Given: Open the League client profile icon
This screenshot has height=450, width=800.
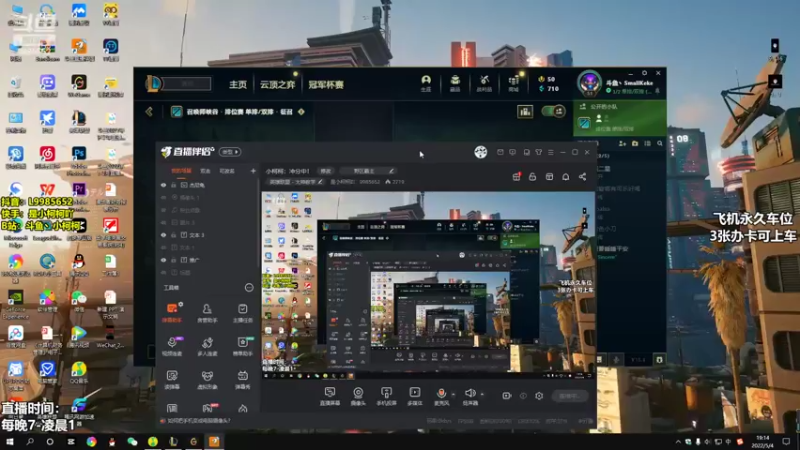Looking at the screenshot, I should [x=426, y=83].
